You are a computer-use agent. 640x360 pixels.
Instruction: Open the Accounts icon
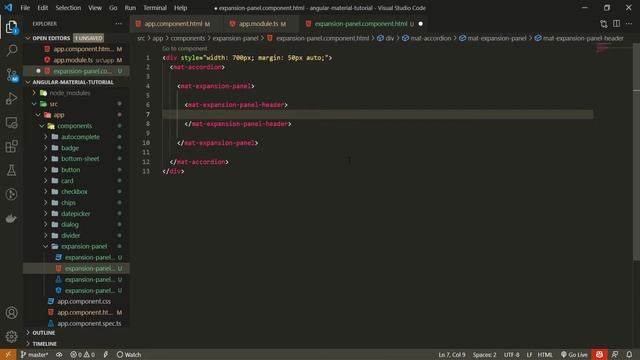[11, 313]
